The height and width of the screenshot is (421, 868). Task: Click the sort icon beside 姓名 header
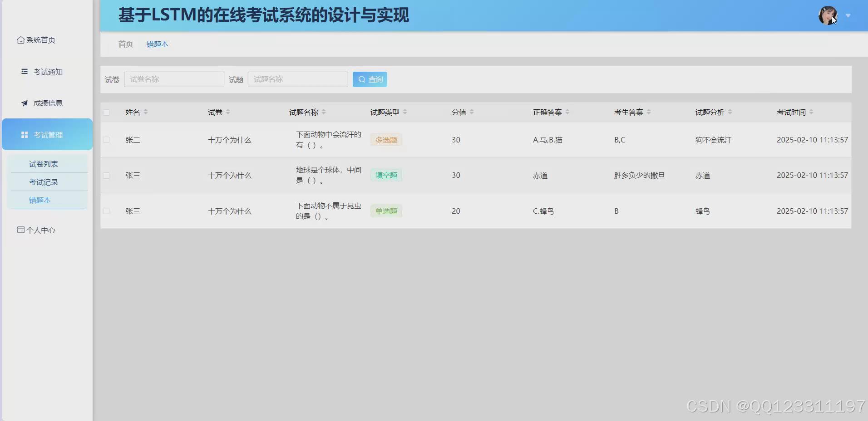(x=146, y=112)
